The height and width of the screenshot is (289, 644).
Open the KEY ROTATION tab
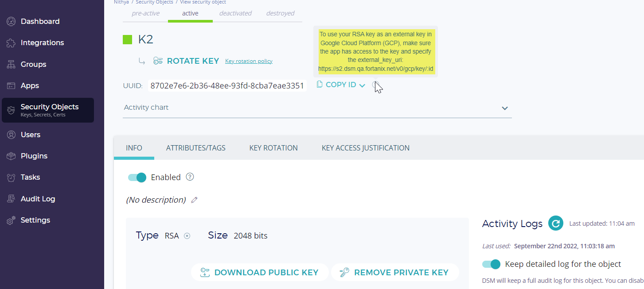pyautogui.click(x=273, y=148)
